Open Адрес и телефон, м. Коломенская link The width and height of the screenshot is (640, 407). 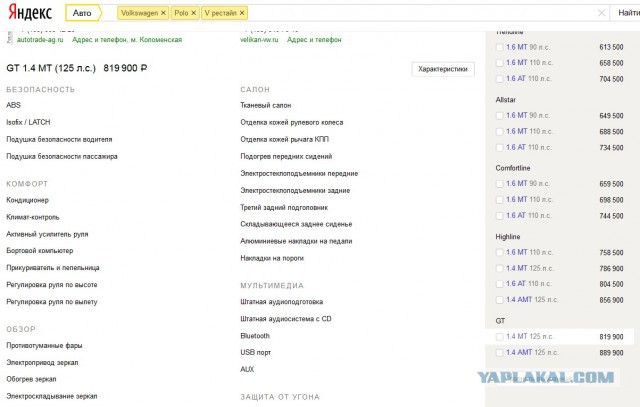coord(127,40)
